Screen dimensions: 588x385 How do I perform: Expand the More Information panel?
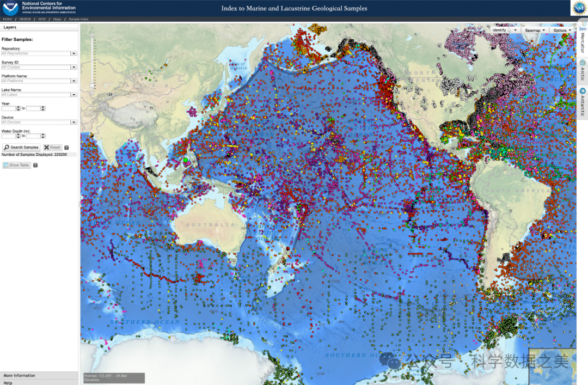pyautogui.click(x=39, y=376)
